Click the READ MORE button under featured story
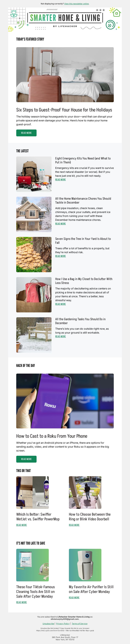 pos(26,133)
